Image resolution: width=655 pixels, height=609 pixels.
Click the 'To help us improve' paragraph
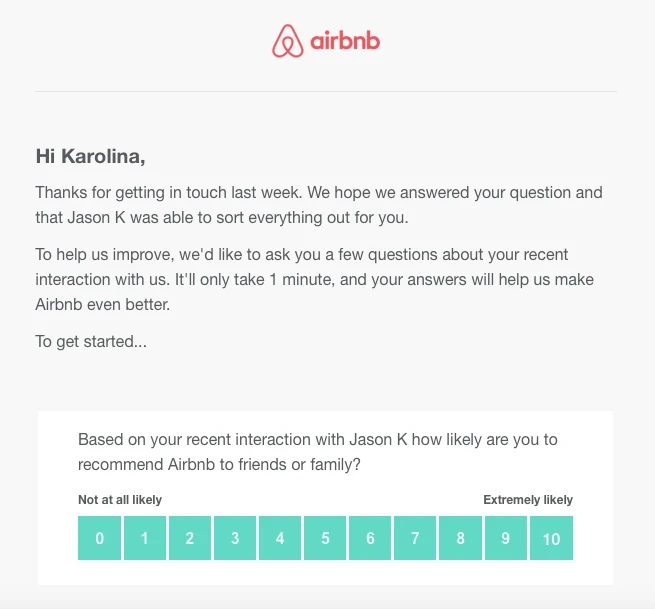pyautogui.click(x=302, y=279)
